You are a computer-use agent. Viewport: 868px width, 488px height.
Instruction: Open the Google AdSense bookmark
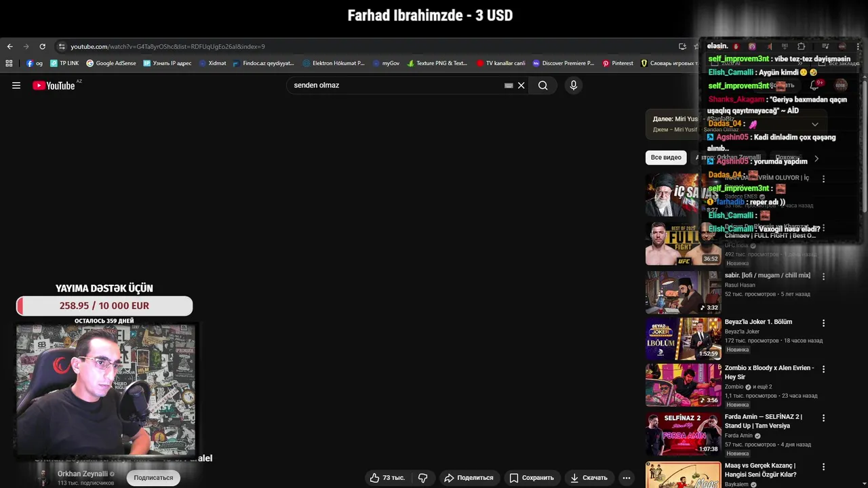pos(111,63)
